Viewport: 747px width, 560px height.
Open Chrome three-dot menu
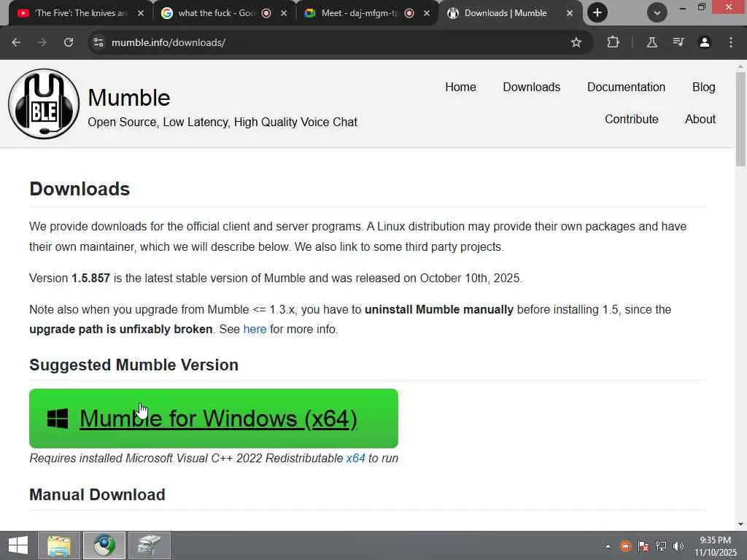coord(731,42)
